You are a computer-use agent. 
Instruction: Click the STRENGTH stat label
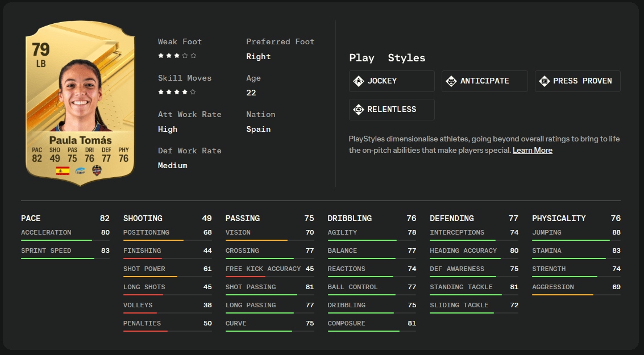(x=549, y=269)
